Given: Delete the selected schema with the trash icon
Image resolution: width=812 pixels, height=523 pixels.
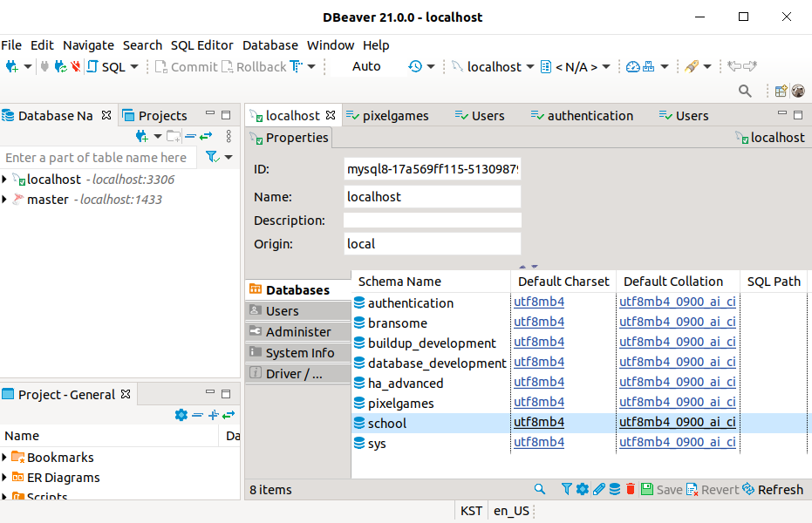Looking at the screenshot, I should 630,489.
